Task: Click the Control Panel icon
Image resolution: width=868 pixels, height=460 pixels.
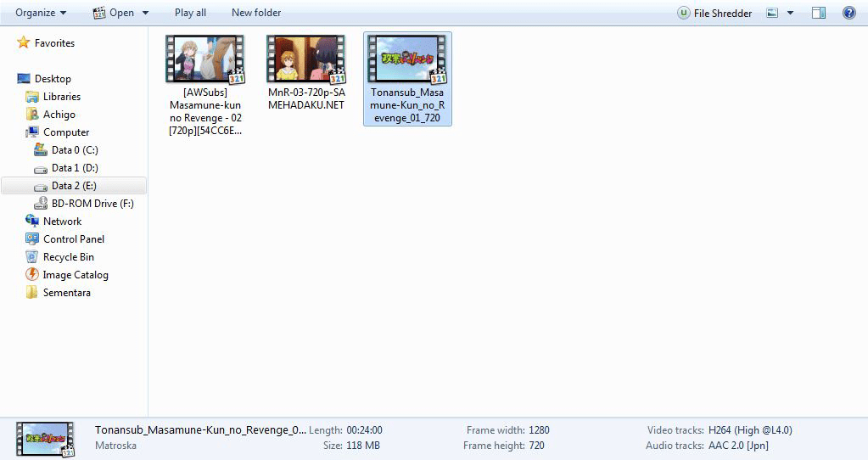Action: pos(32,238)
